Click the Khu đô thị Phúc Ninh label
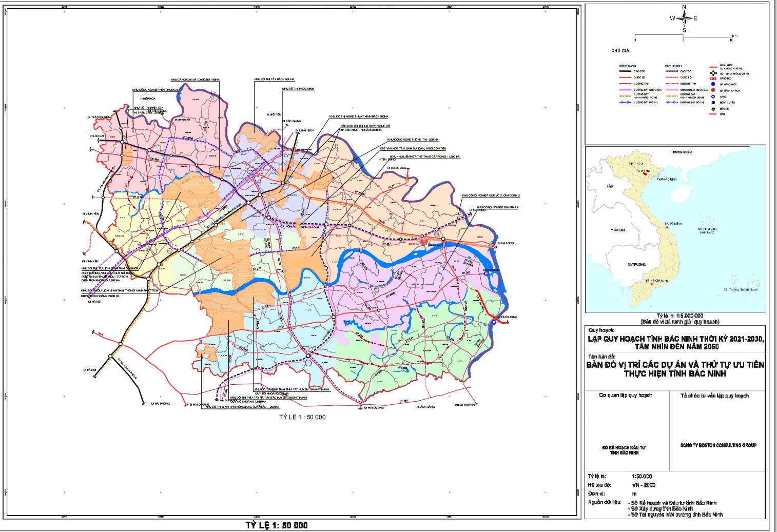The width and height of the screenshot is (777, 532). (x=298, y=89)
